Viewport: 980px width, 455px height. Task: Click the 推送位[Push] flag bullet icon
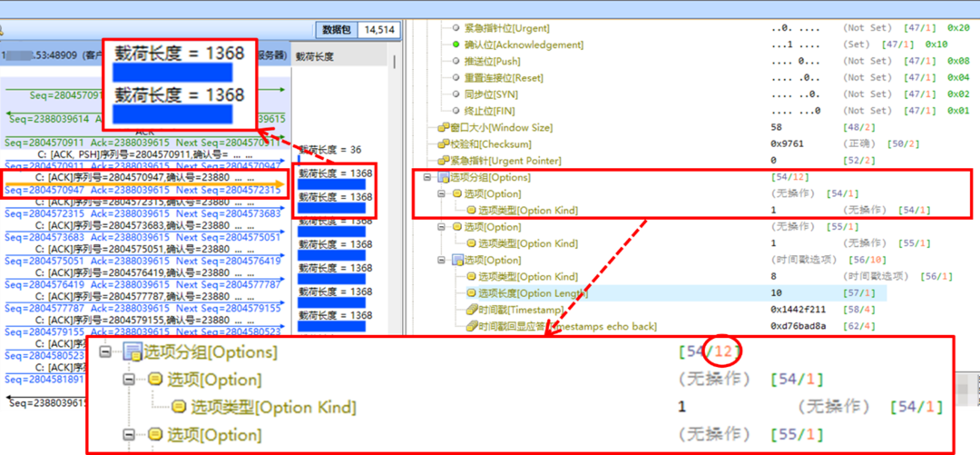(x=456, y=62)
